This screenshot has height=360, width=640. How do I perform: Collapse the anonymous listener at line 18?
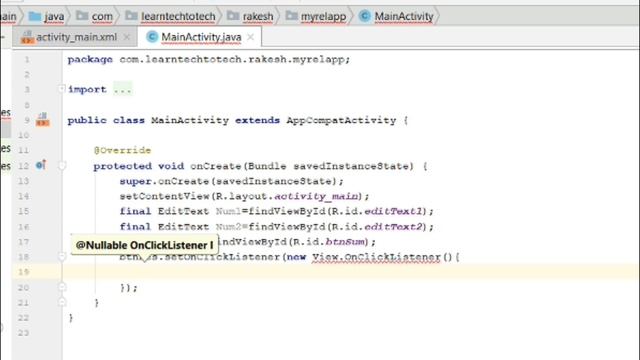pos(62,256)
